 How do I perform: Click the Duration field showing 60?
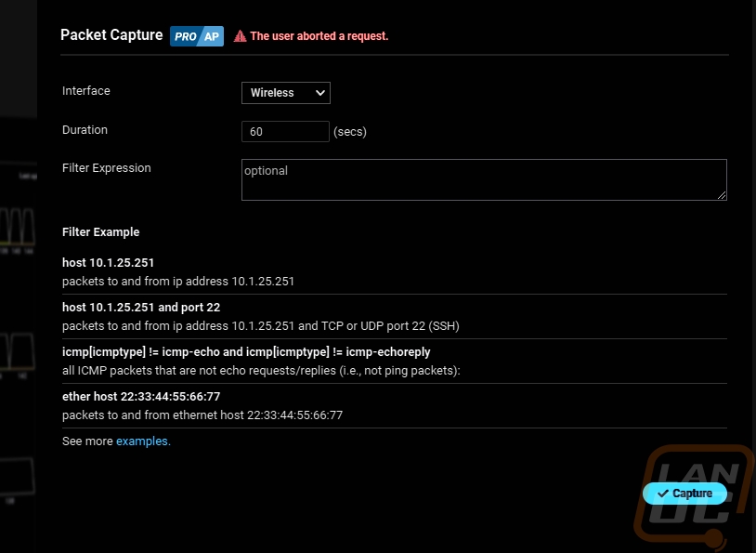(x=285, y=132)
